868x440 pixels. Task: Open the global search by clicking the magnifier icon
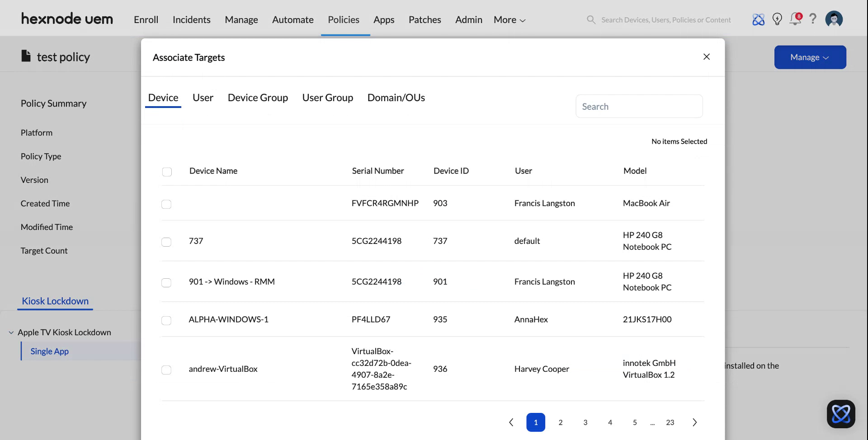(x=590, y=19)
